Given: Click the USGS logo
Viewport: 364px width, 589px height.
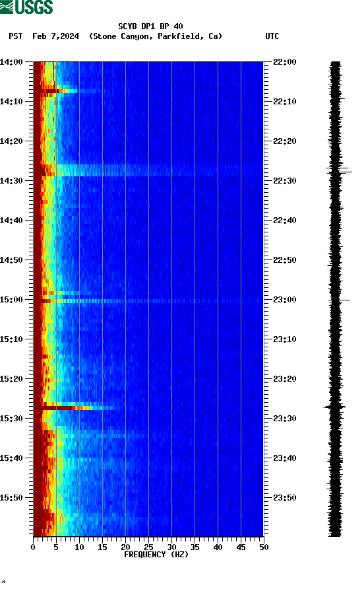Looking at the screenshot, I should pos(26,7).
